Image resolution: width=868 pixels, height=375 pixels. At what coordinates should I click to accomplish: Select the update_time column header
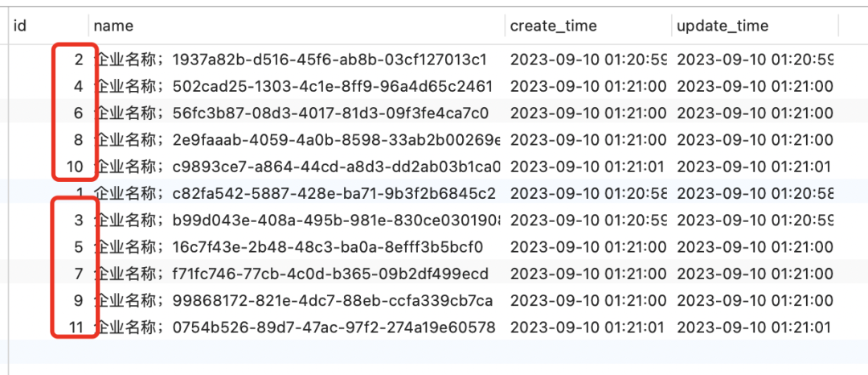[722, 26]
